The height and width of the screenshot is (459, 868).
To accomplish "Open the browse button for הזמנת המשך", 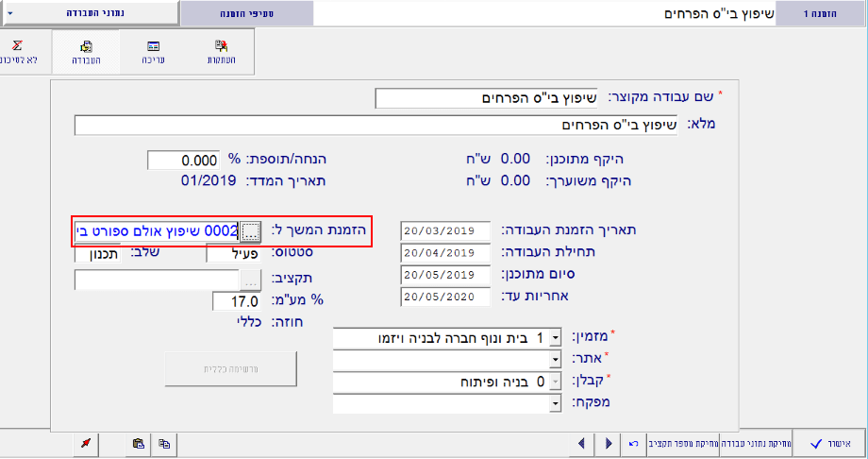I will click(x=250, y=230).
